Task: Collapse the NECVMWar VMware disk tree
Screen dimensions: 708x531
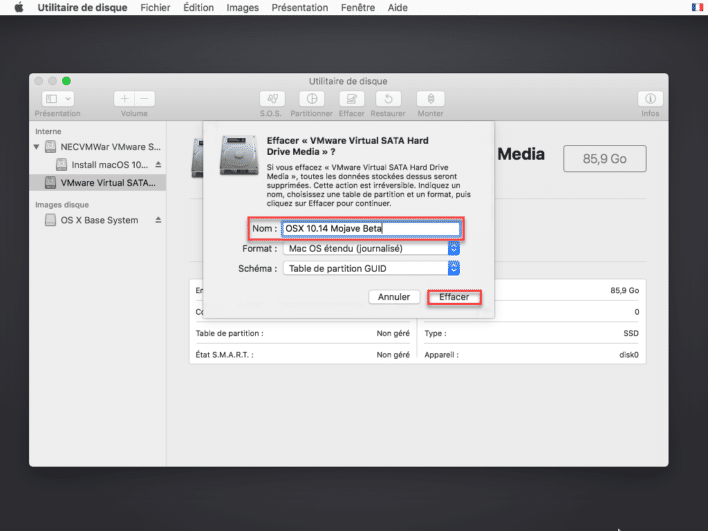Action: [37, 147]
